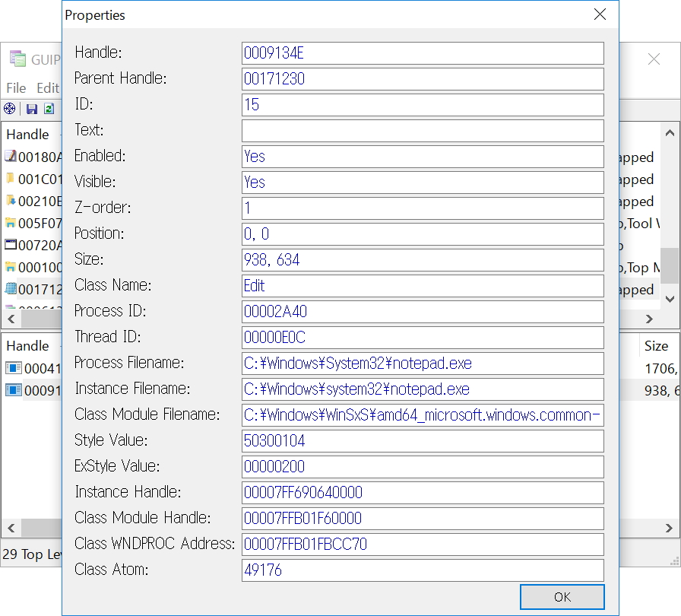Click the blue floppy disk save icon

tap(32, 109)
